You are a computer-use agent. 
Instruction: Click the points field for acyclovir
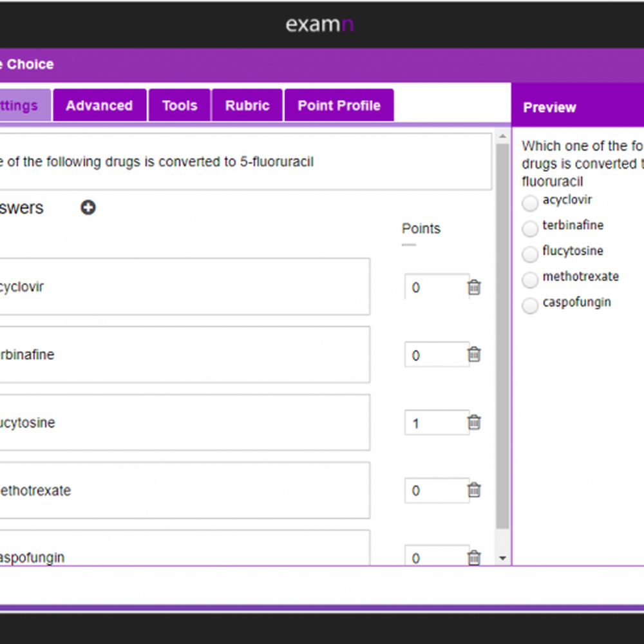[x=437, y=287]
